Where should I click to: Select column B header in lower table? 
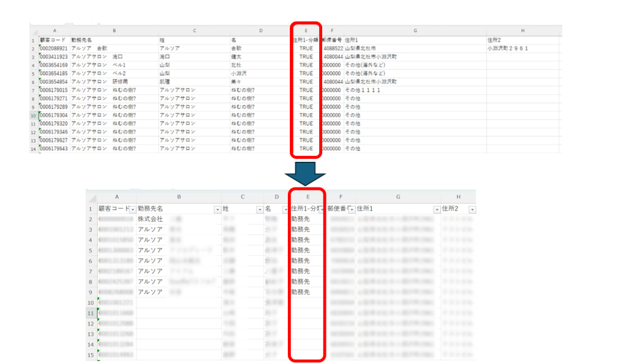point(179,197)
